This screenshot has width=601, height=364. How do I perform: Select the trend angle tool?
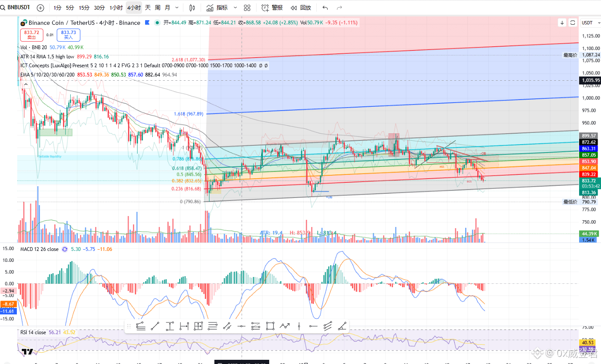click(x=342, y=326)
